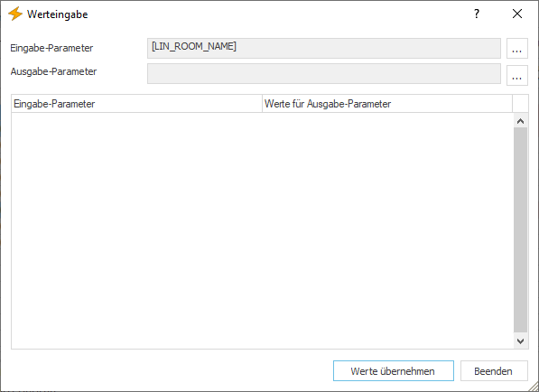Click the vertical scrollbar thumb
This screenshot has width=539, height=392.
point(520,230)
